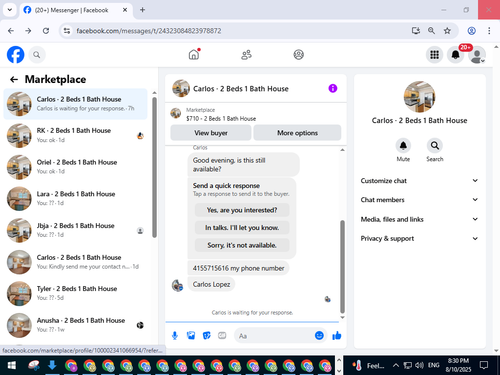Image resolution: width=500 pixels, height=375 pixels.
Task: Expand Privacy & support section
Action: (419, 238)
